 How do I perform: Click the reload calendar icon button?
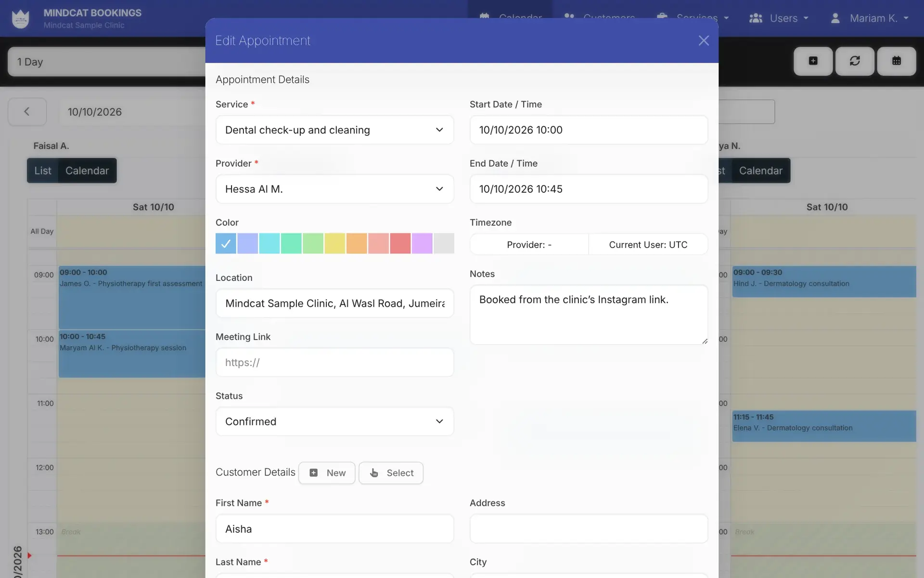coord(855,61)
